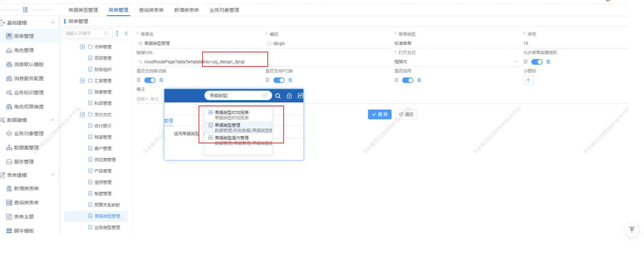Select 财务组织 in the tree
This screenshot has height=261, width=644.
103,69
